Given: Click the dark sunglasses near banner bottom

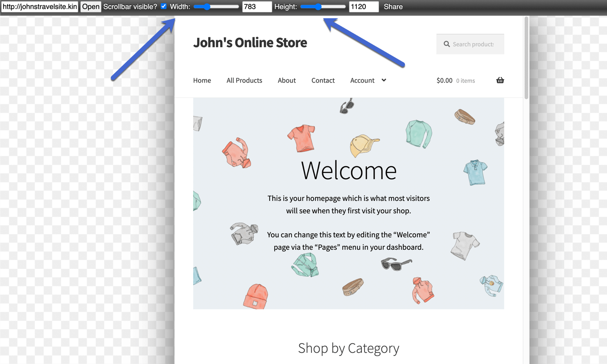Looking at the screenshot, I should pos(396,264).
